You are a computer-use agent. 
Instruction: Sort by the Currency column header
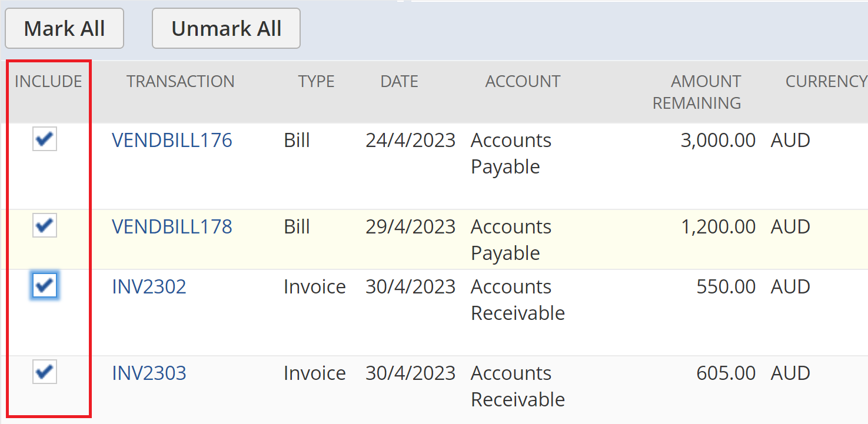(x=826, y=81)
